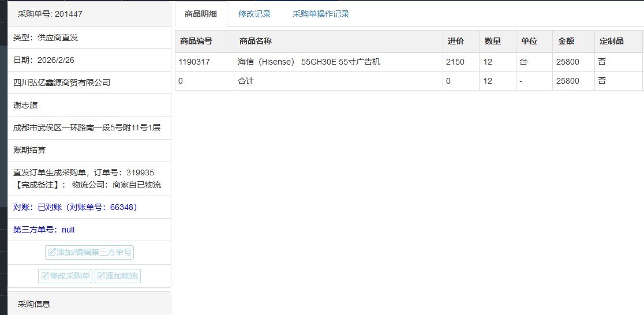Screen dimensions: 644x315
Task: Click the edit icon beside 修改采购单
Action: pyautogui.click(x=45, y=276)
